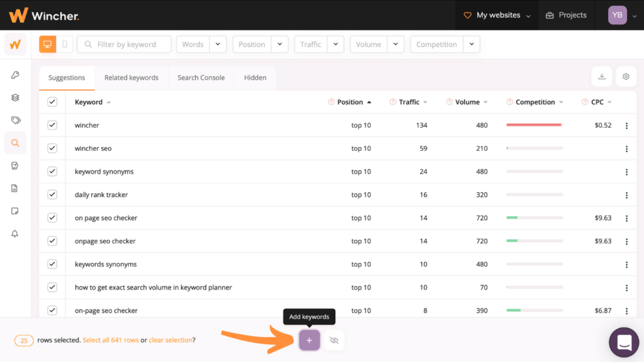The height and width of the screenshot is (362, 644).
Task: Switch to the Related keywords tab
Action: pyautogui.click(x=131, y=77)
